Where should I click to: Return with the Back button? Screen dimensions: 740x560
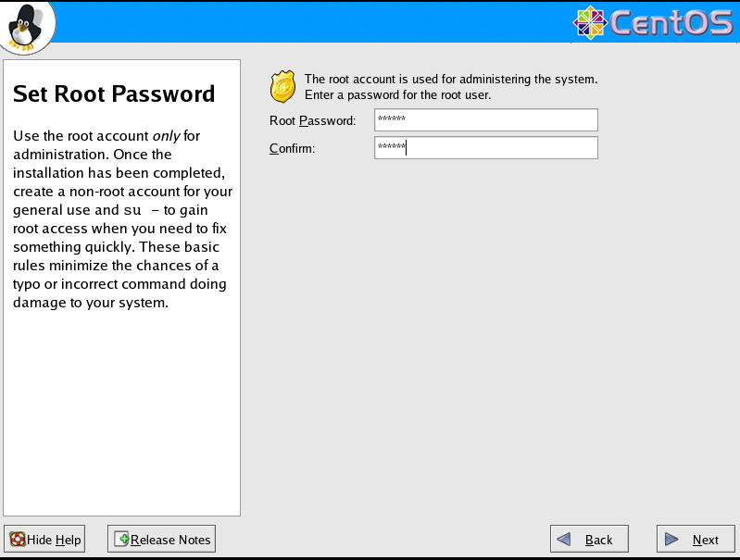point(589,539)
